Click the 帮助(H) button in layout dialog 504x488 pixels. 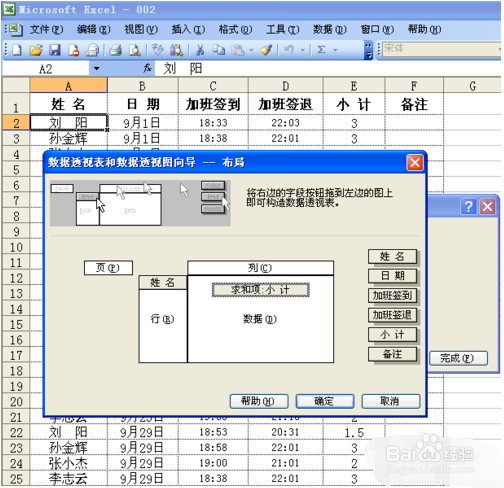click(x=259, y=401)
